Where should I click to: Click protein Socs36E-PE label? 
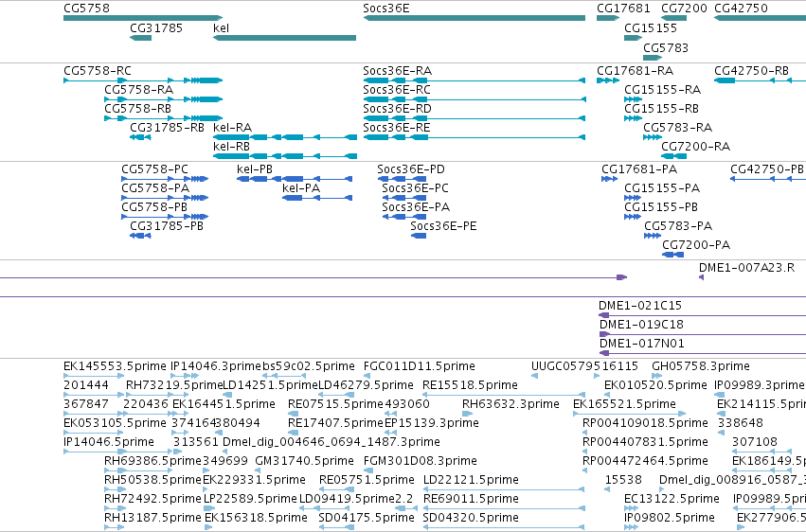443,226
